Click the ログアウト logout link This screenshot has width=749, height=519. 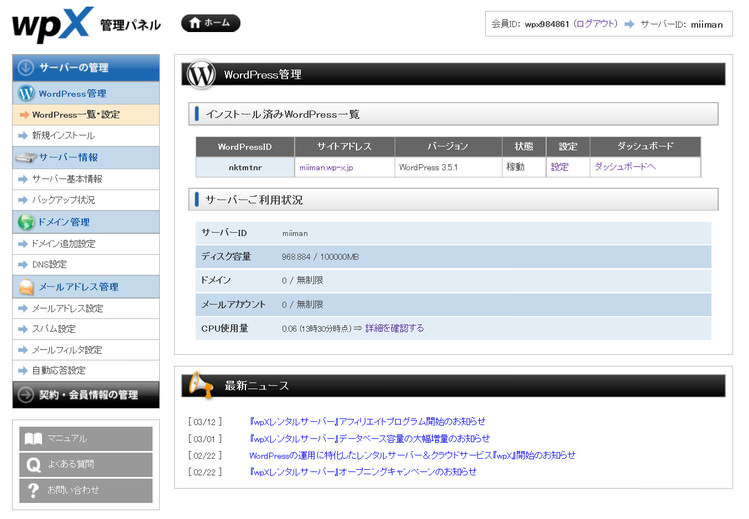[x=595, y=24]
